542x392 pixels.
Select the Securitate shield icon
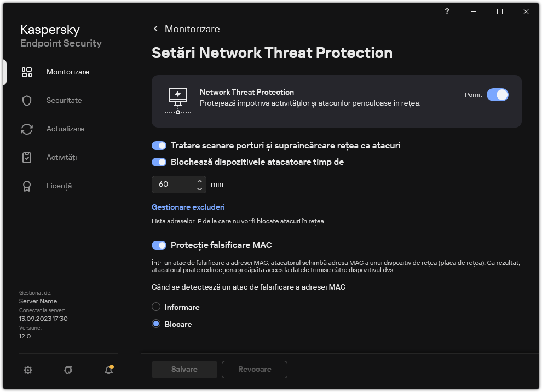click(x=27, y=100)
